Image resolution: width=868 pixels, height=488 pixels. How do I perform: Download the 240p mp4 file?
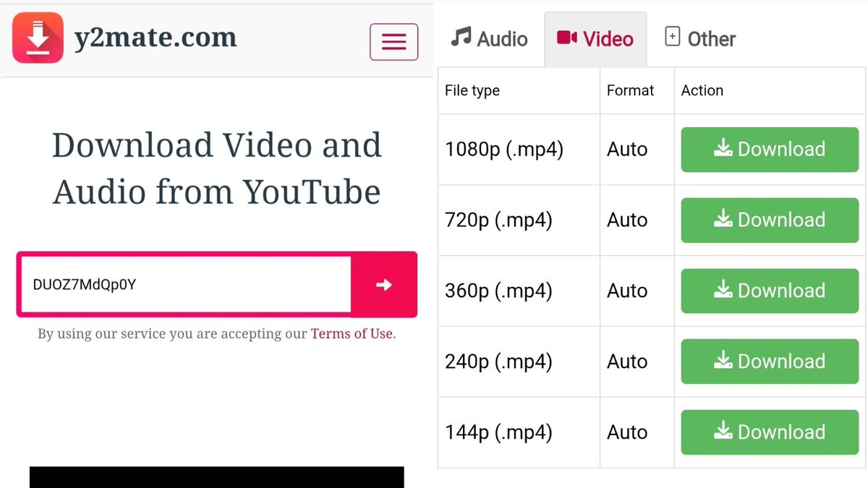769,361
